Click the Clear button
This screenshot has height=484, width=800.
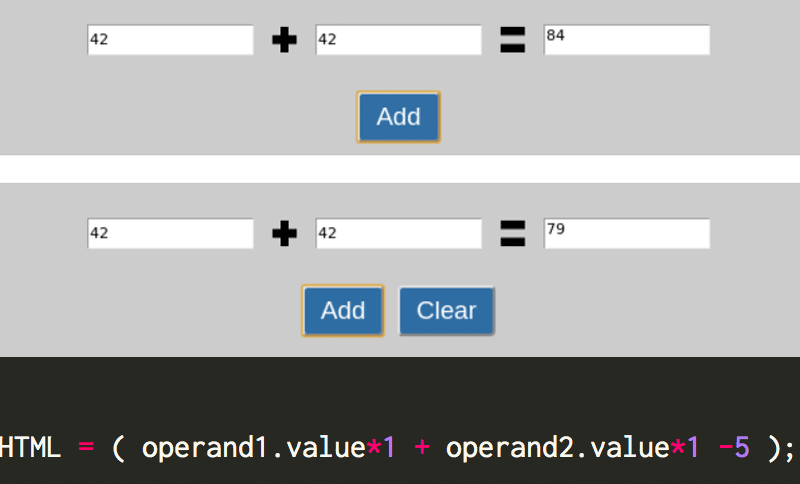tap(446, 311)
